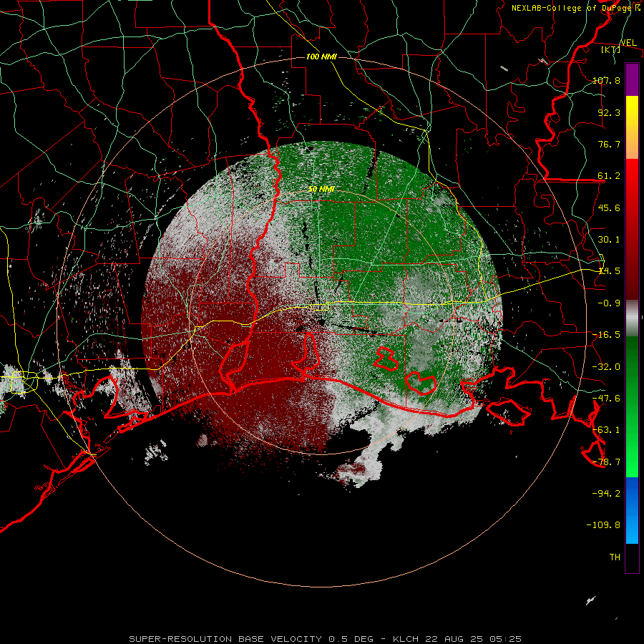Select the -16.5 scale value
This screenshot has height=644, width=644.
point(606,335)
